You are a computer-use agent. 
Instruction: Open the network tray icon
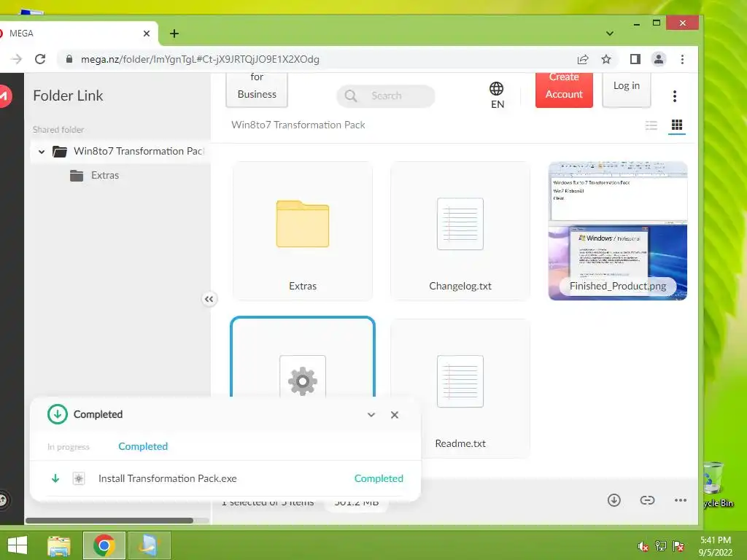tap(661, 545)
